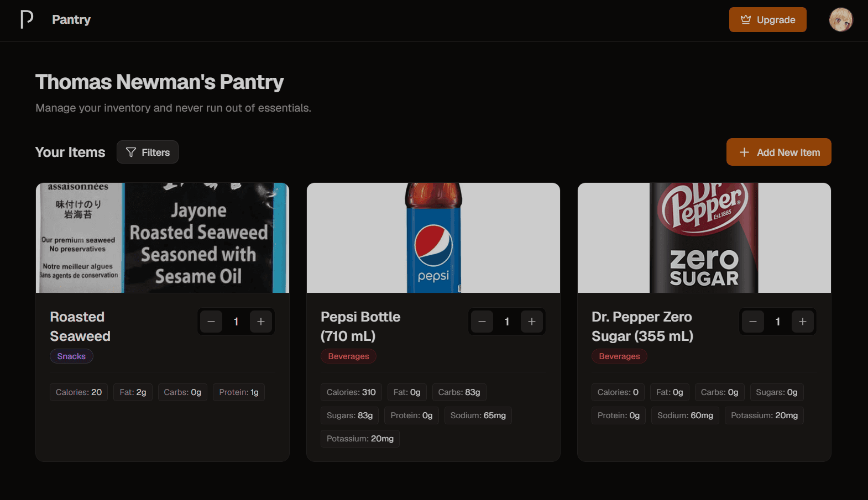The height and width of the screenshot is (500, 868).
Task: Click 'Protein: 1g' chip
Action: (x=239, y=392)
